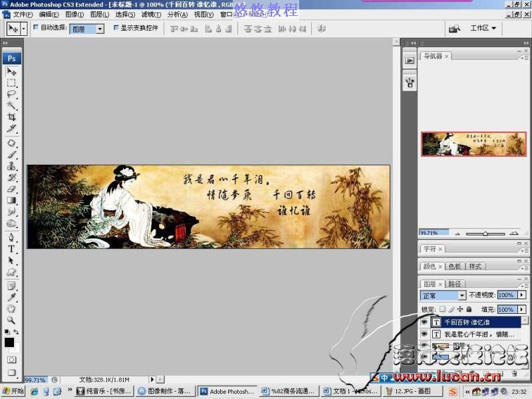Select the Eraser tool
This screenshot has width=532, height=399.
[11, 189]
